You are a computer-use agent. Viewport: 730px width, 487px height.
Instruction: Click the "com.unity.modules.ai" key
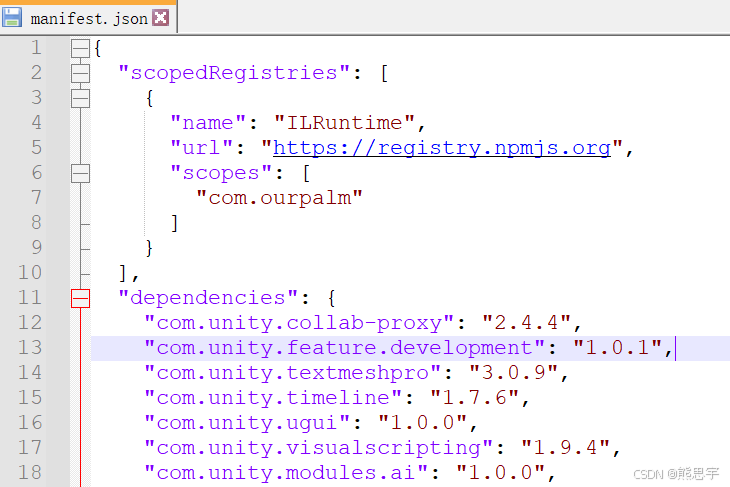pyautogui.click(x=286, y=473)
